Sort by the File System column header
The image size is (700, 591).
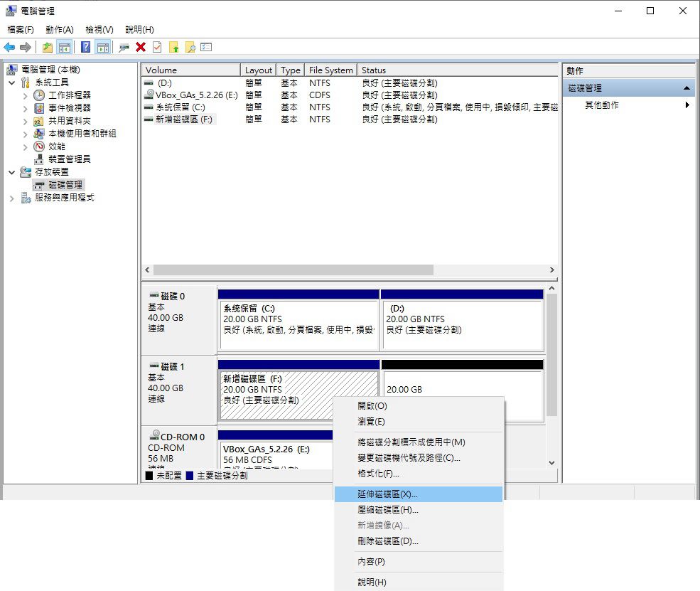pyautogui.click(x=330, y=70)
